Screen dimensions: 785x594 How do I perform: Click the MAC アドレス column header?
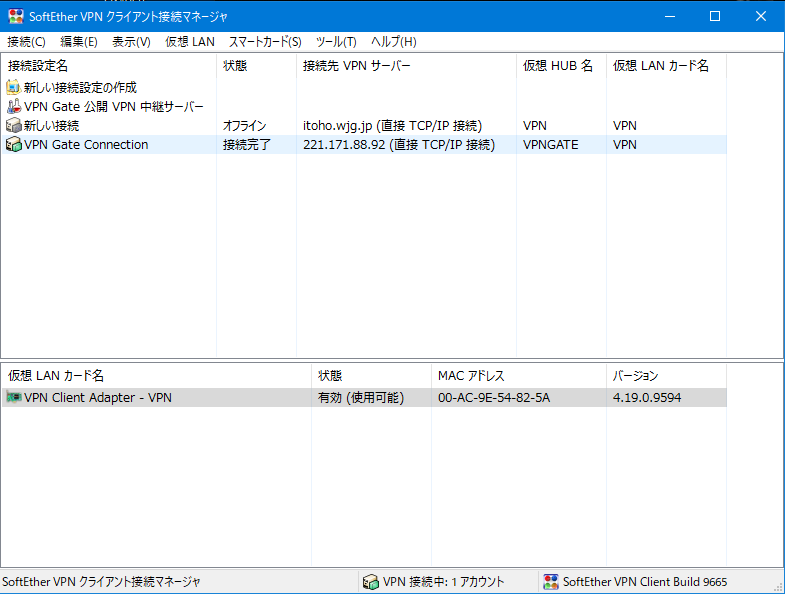[x=471, y=376]
